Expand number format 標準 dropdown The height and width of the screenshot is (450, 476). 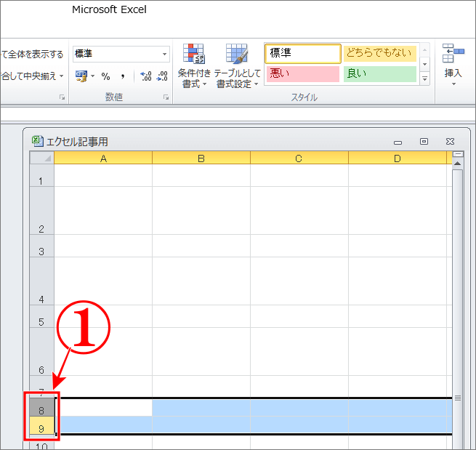[x=164, y=54]
